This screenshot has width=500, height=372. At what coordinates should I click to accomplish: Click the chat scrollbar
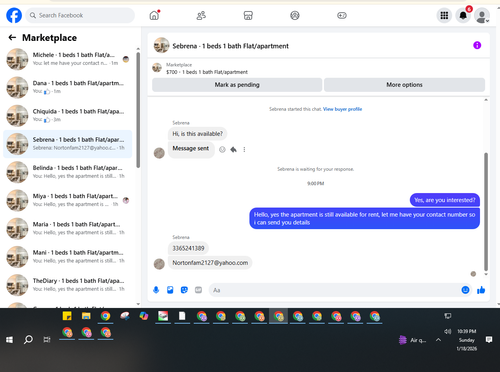486,212
